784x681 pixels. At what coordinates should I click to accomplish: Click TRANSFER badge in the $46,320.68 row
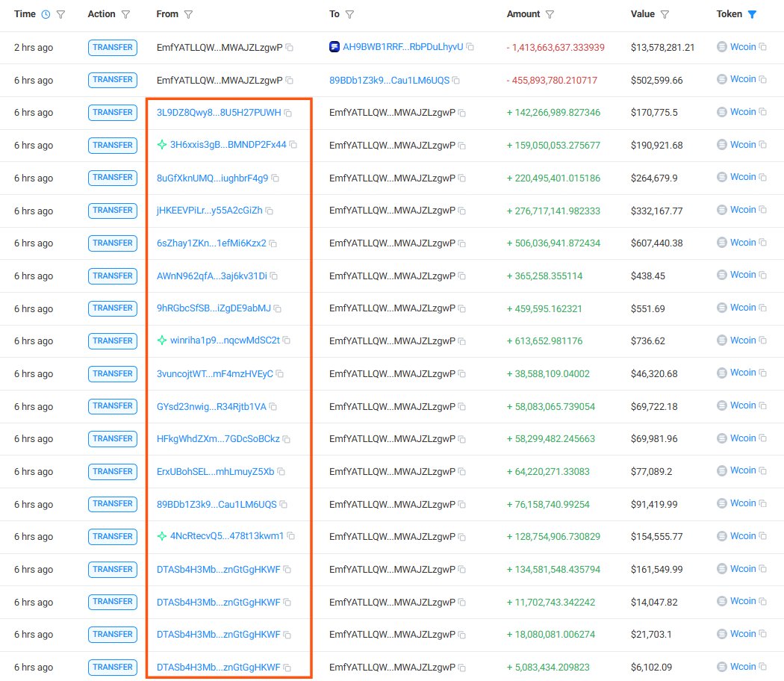pos(113,374)
